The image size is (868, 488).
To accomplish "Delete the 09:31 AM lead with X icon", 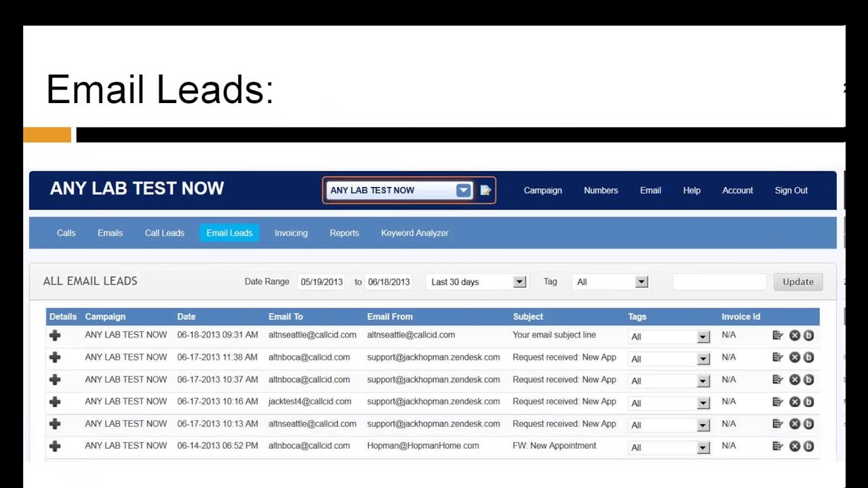I will 795,335.
